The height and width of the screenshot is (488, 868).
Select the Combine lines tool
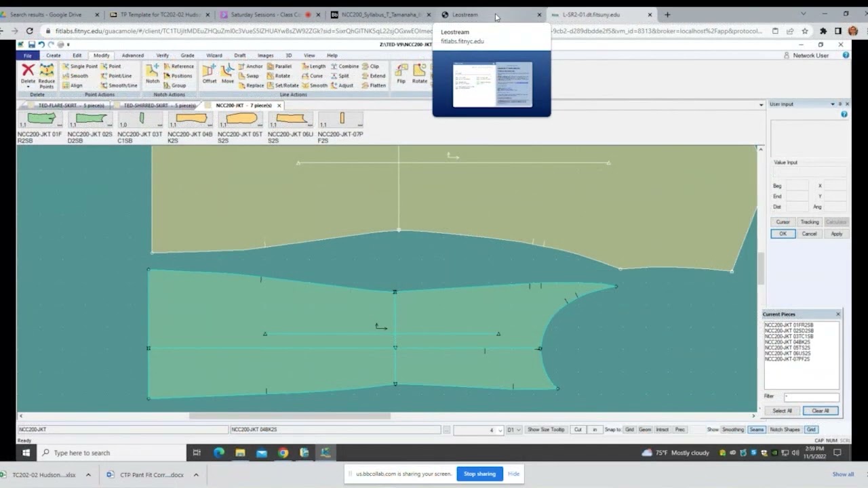click(x=344, y=66)
